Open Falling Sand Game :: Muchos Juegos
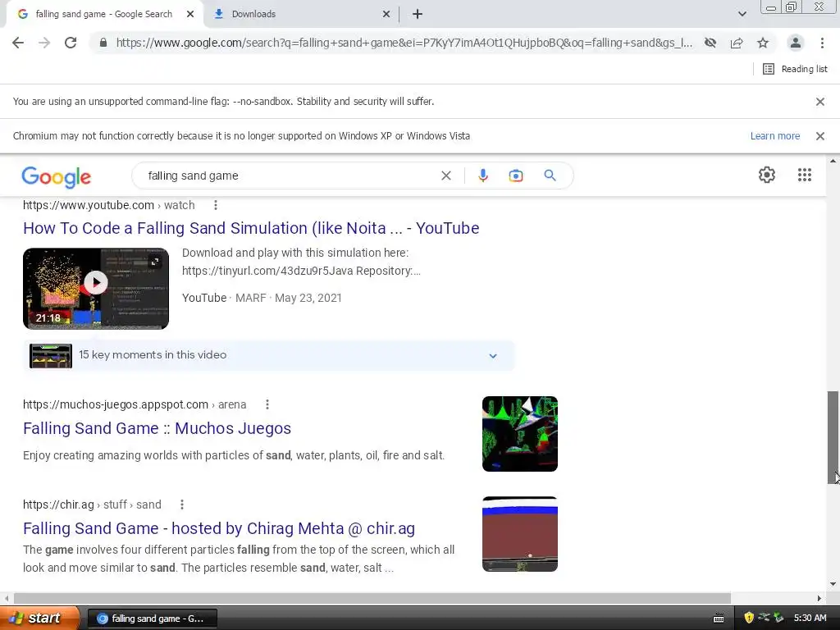The height and width of the screenshot is (630, 840). click(x=157, y=428)
